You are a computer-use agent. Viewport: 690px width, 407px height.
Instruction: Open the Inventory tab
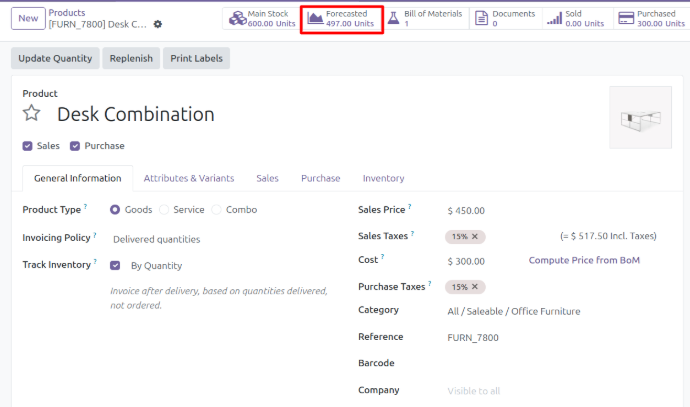click(x=383, y=178)
